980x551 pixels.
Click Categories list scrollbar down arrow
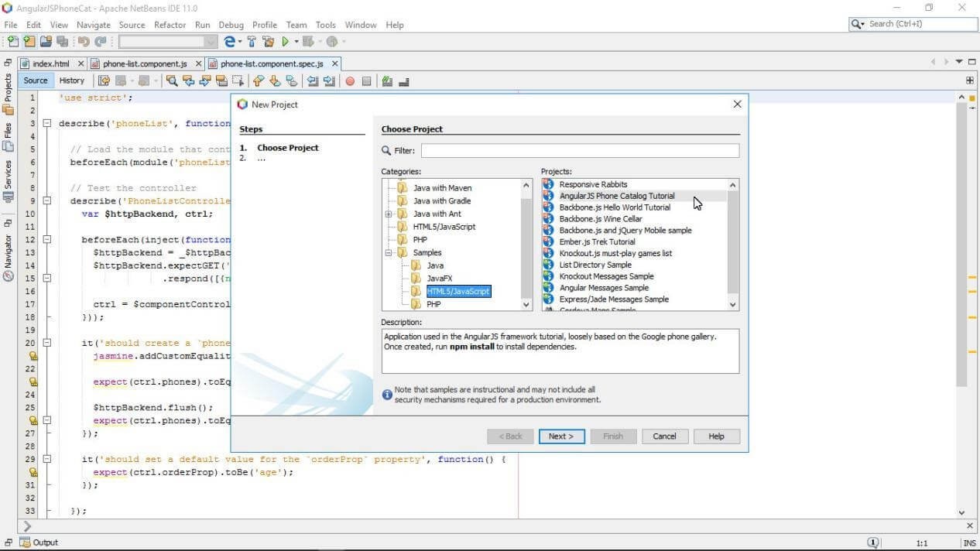point(527,305)
